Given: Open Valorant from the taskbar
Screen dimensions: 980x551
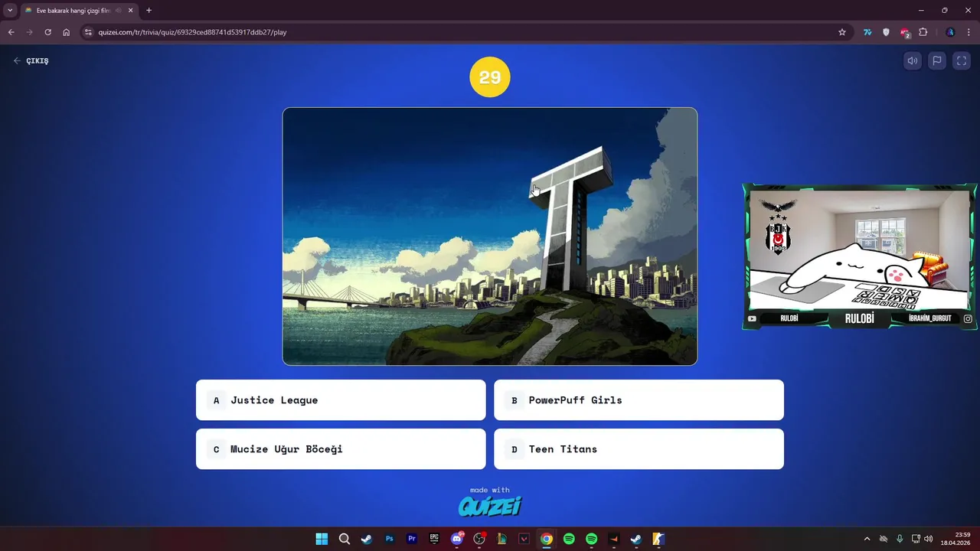Looking at the screenshot, I should (524, 539).
